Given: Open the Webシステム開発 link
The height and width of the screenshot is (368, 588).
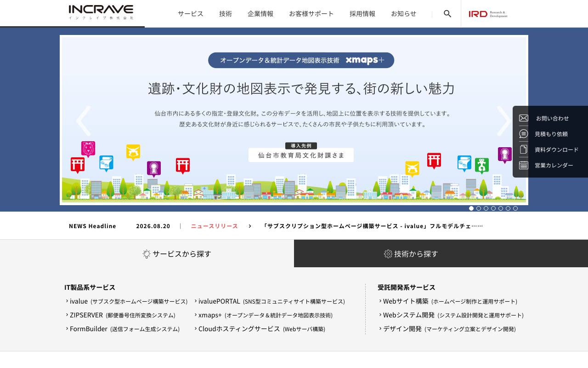Looking at the screenshot, I should coord(452,315).
